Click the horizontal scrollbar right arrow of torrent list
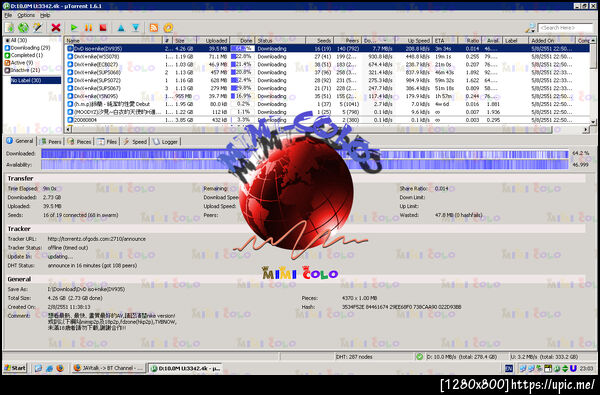 point(586,130)
